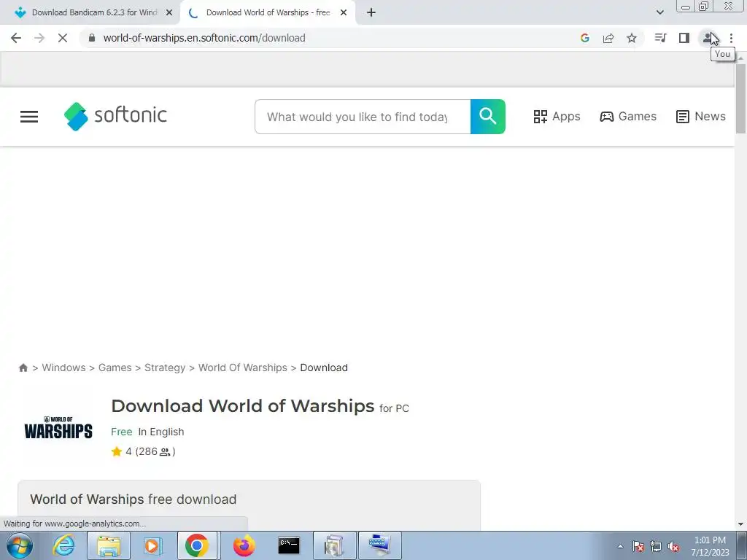Viewport: 747px width, 560px height.
Task: View site information via the padlock icon
Action: (92, 38)
